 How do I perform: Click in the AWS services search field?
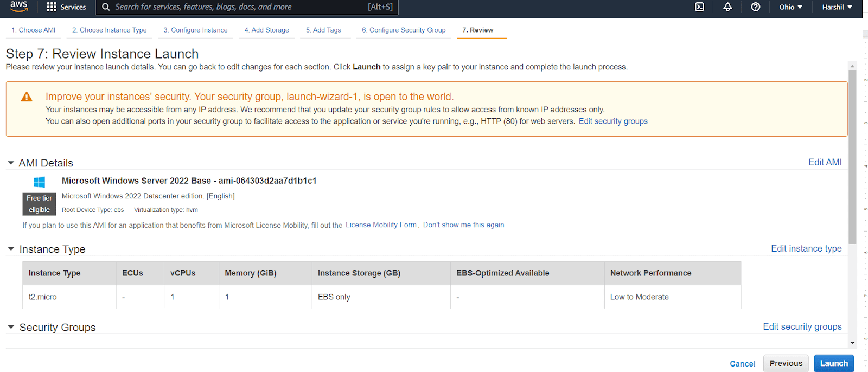point(239,7)
